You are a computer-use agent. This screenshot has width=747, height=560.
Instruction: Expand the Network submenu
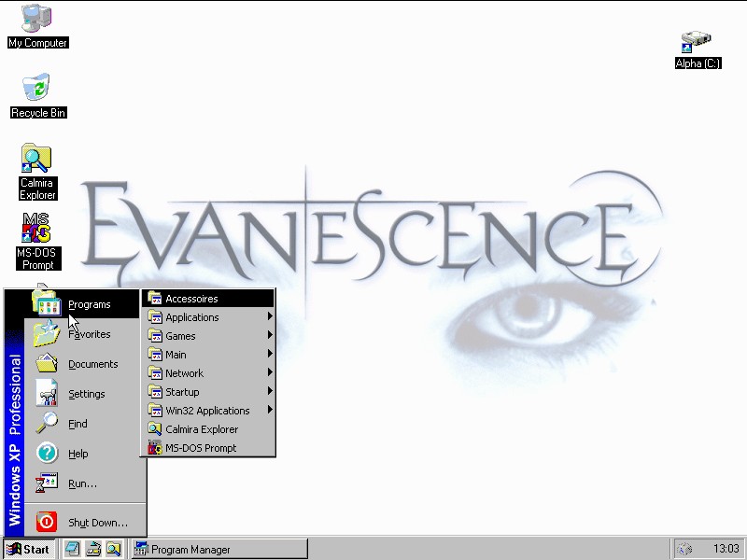click(x=184, y=373)
